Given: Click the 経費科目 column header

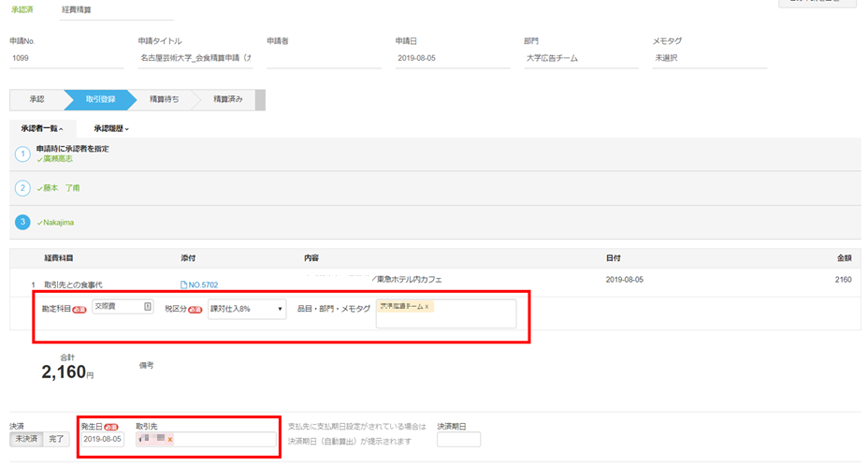Looking at the screenshot, I should pyautogui.click(x=59, y=258).
